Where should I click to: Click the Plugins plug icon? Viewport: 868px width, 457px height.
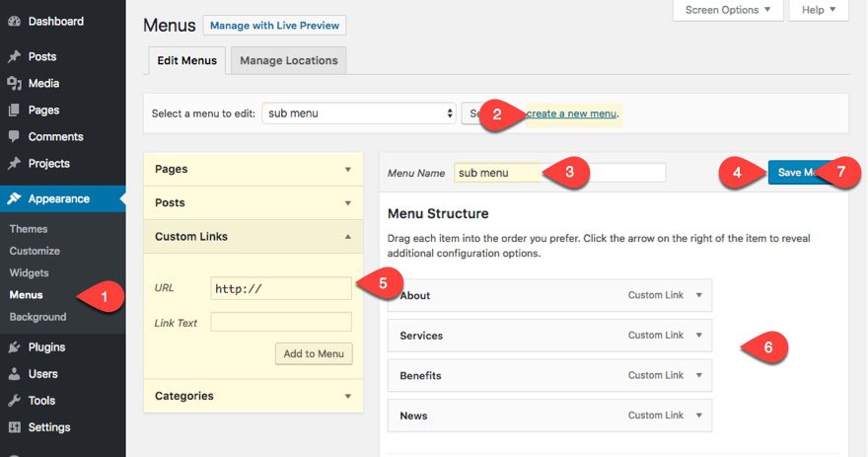click(x=14, y=347)
